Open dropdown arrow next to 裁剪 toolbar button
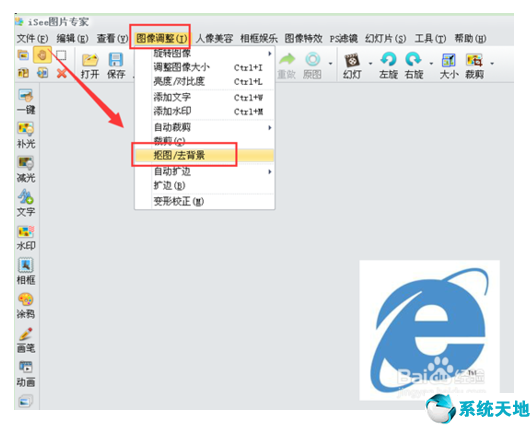This screenshot has height=425, width=530. [492, 63]
